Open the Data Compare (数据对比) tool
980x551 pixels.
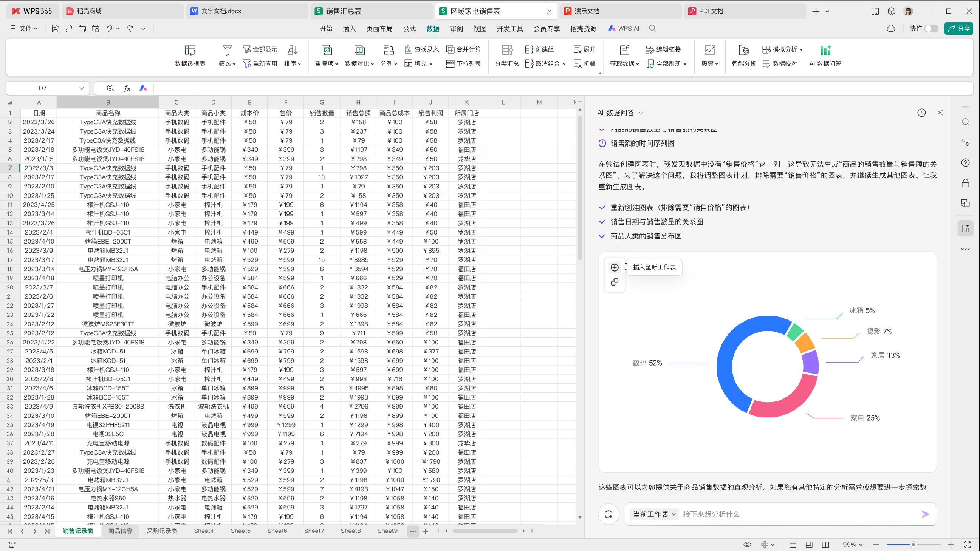(x=359, y=56)
